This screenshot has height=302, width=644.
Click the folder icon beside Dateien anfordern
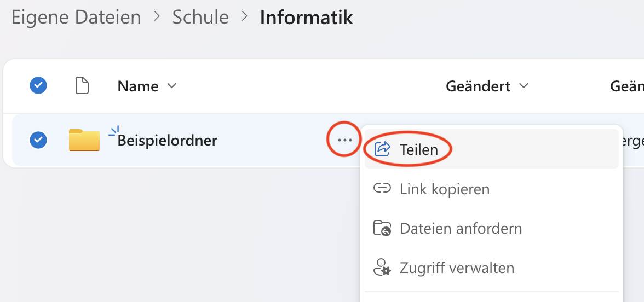click(382, 228)
